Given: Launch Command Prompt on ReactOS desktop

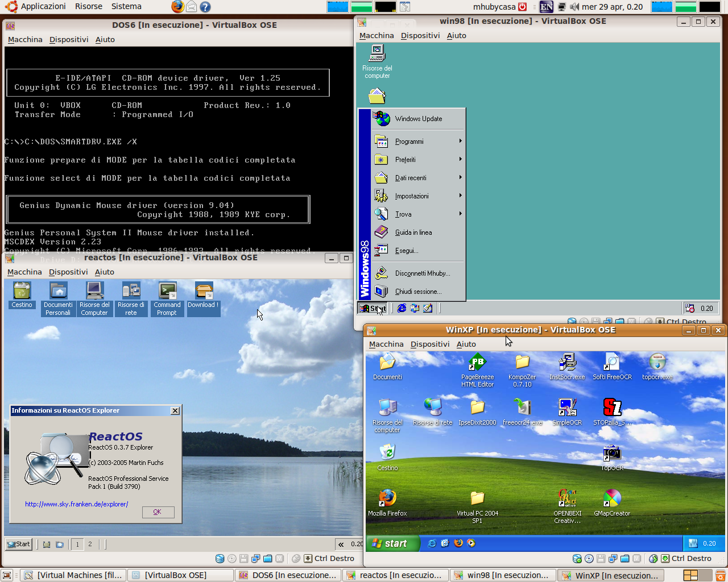Looking at the screenshot, I should tap(167, 299).
